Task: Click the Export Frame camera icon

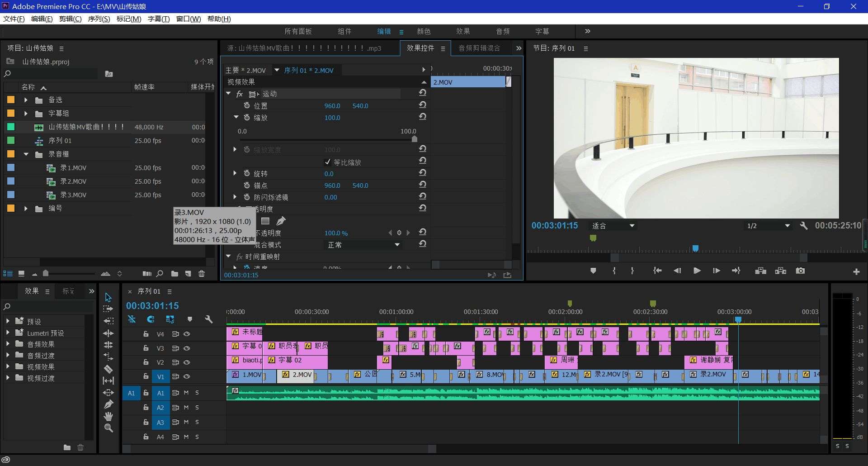Action: (x=800, y=271)
